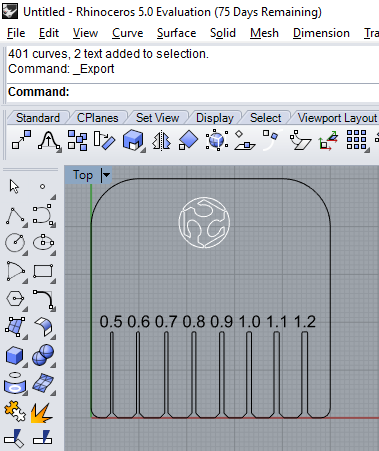The width and height of the screenshot is (379, 451).
Task: Open the Curve menu
Action: tap(127, 33)
